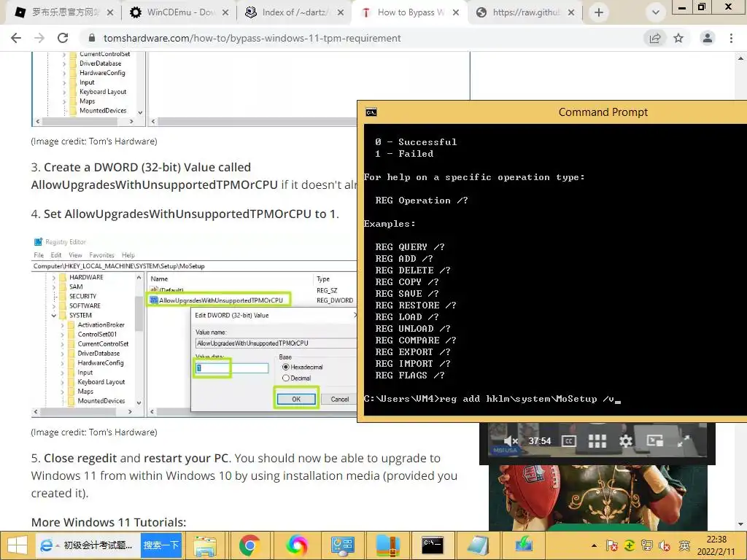Close the Index of /~dartz tab
This screenshot has width=747, height=560.
(x=341, y=12)
